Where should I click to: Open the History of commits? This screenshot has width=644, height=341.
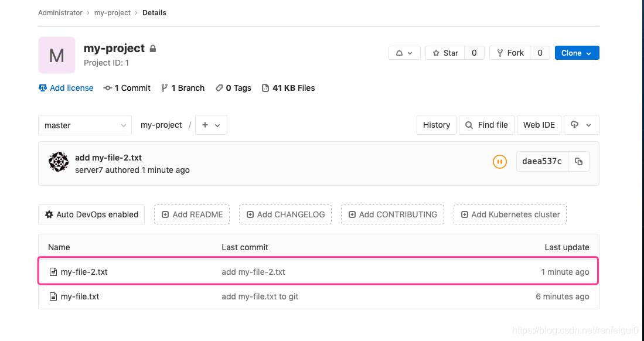click(x=437, y=125)
